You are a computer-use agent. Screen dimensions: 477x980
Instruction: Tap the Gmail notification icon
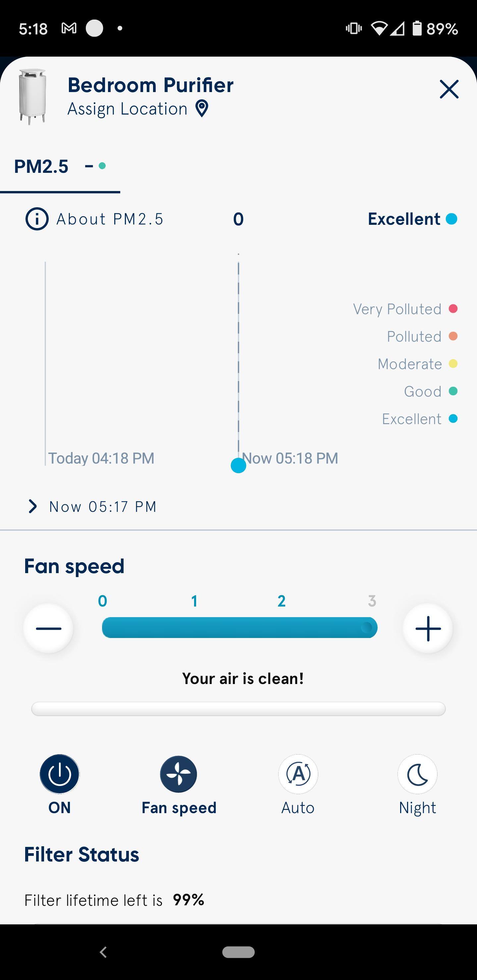(x=69, y=28)
